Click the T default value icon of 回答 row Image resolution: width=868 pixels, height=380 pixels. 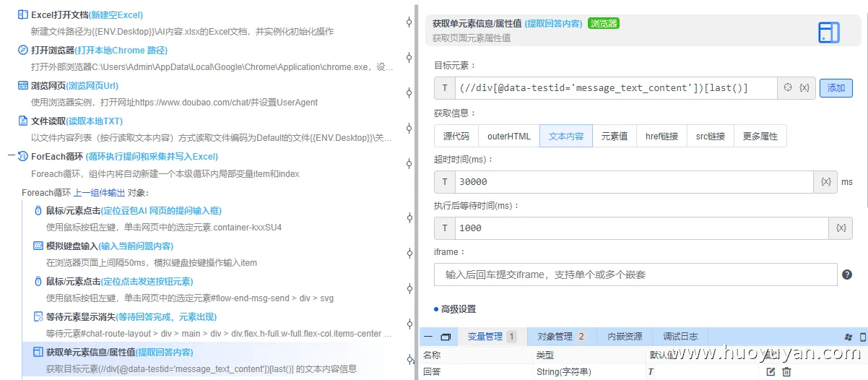[651, 371]
